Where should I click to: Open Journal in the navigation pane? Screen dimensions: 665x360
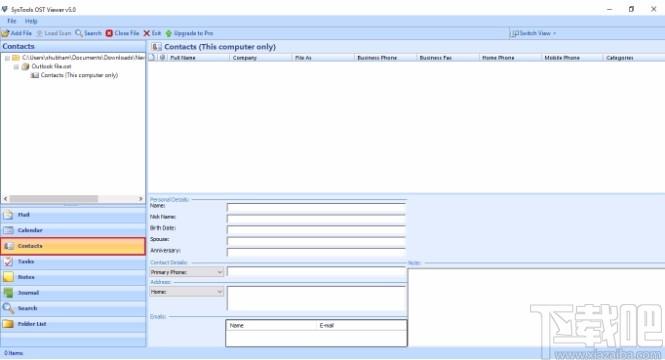point(73,293)
